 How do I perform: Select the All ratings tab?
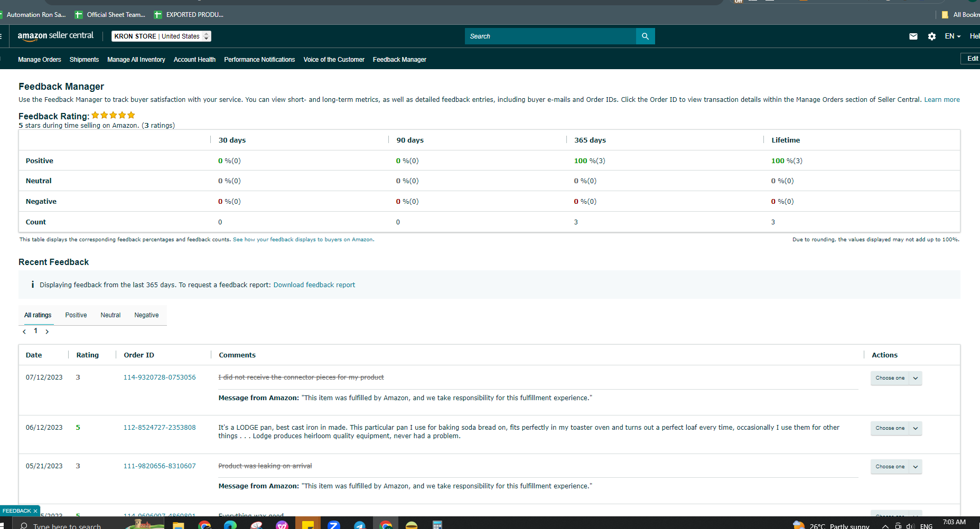click(38, 315)
